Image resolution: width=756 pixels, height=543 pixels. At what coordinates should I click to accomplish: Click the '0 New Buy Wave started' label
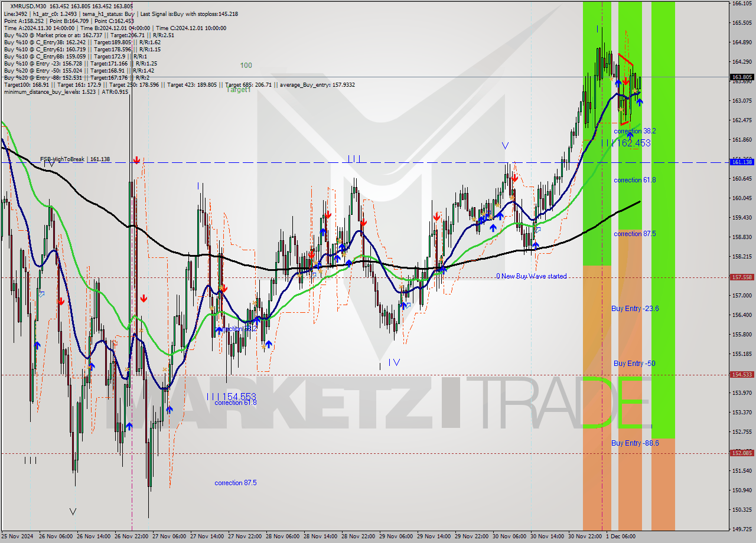532,276
